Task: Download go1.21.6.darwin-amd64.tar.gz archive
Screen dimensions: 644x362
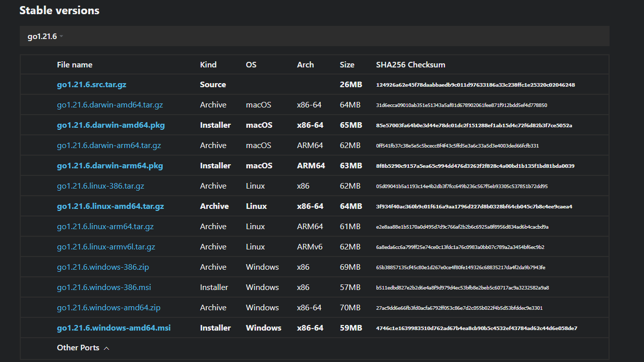Action: pos(109,104)
